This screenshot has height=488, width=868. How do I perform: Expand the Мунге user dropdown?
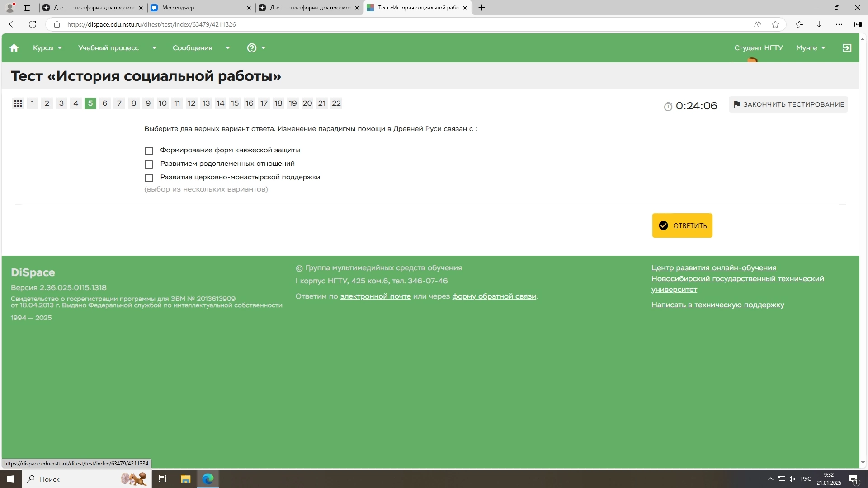pos(811,48)
